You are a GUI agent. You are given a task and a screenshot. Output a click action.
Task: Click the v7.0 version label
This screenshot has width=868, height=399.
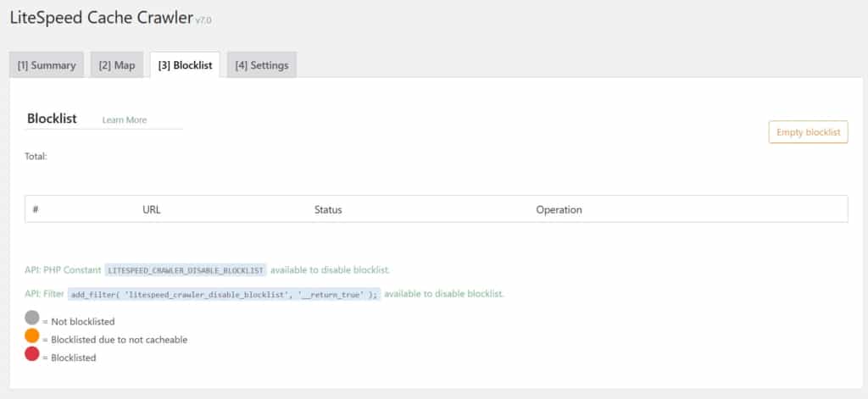[x=203, y=20]
